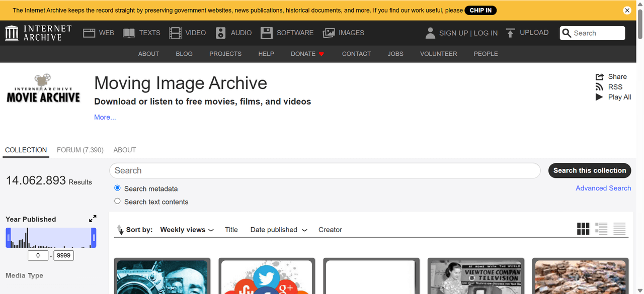Click the left year range slider handle
This screenshot has height=294, width=644.
pos(8,238)
